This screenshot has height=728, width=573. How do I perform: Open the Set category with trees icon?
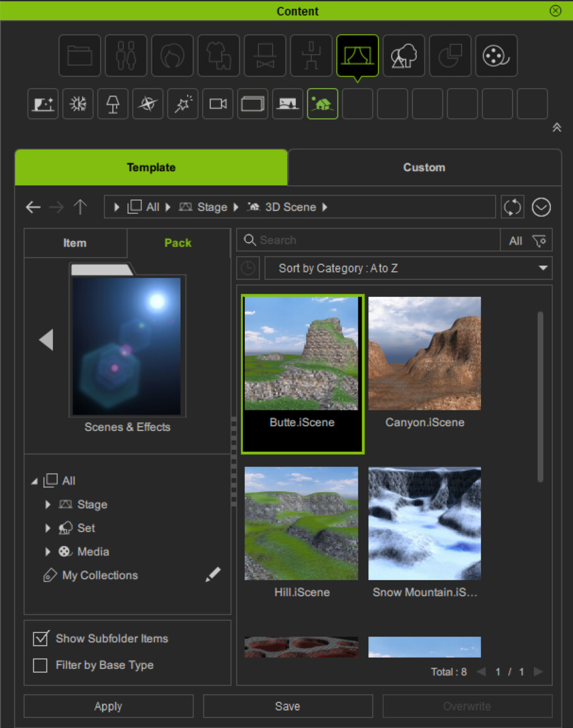pyautogui.click(x=404, y=56)
